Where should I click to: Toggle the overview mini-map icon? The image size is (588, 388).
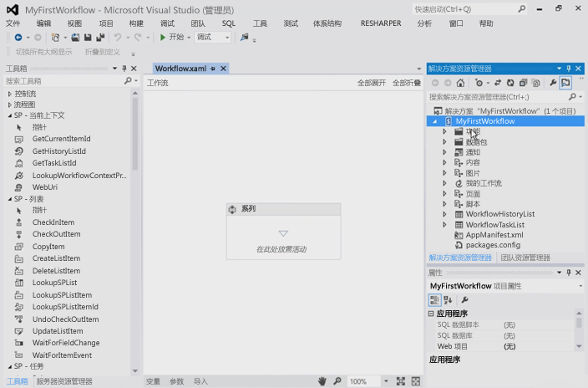[416, 381]
